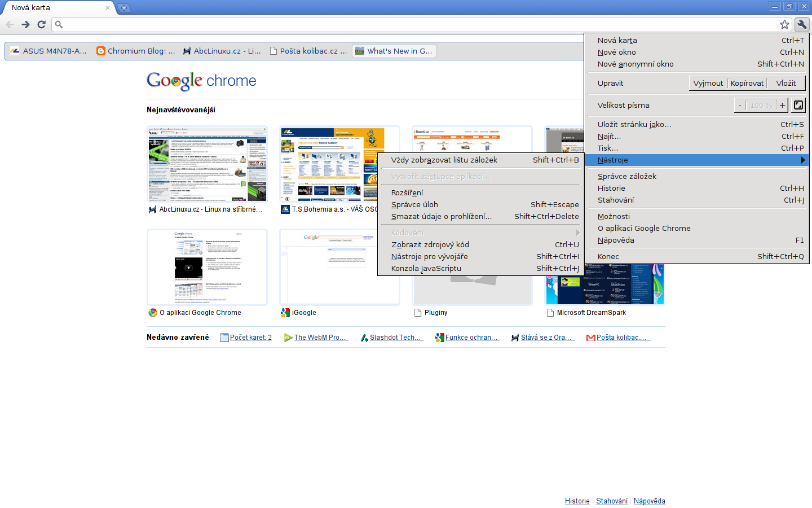
Task: Select Nová karta menu entry
Action: pyautogui.click(x=696, y=40)
